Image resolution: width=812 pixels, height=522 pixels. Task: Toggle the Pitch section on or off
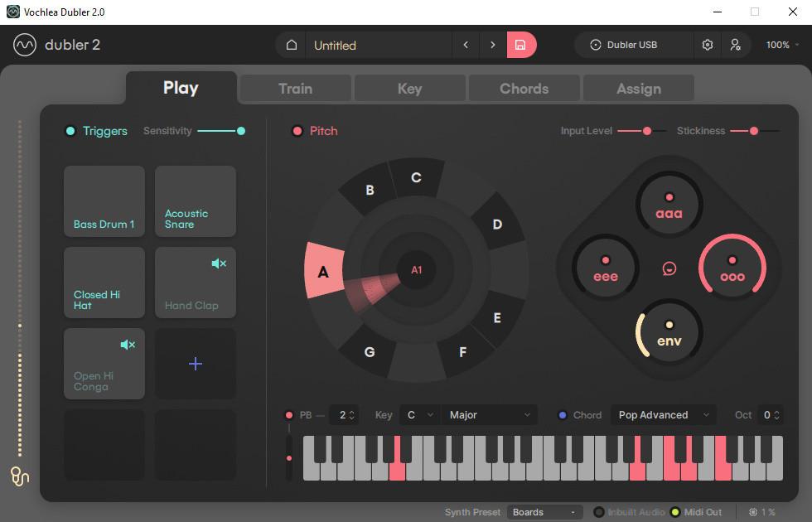(297, 130)
